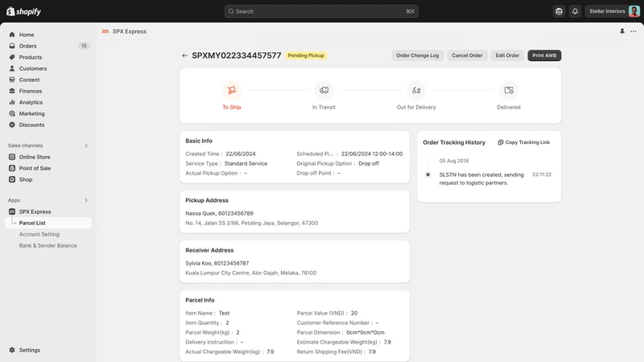Click 'Nassa Quek, 60123456789' pickup contact
644x362 pixels.
pyautogui.click(x=219, y=213)
